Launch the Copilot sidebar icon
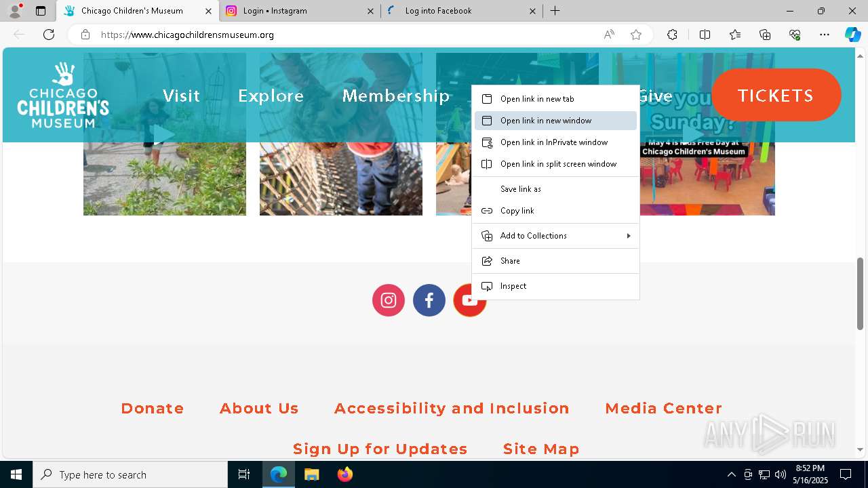This screenshot has width=868, height=488. tap(852, 35)
